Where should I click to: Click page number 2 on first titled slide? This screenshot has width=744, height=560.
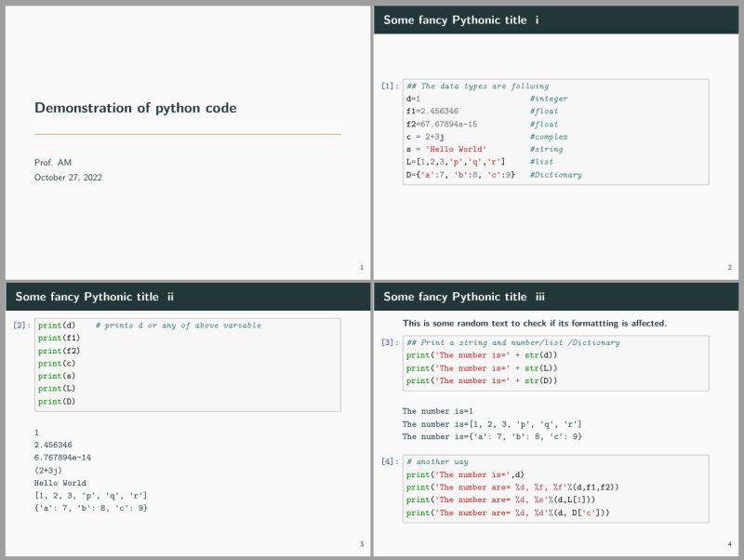point(731,267)
